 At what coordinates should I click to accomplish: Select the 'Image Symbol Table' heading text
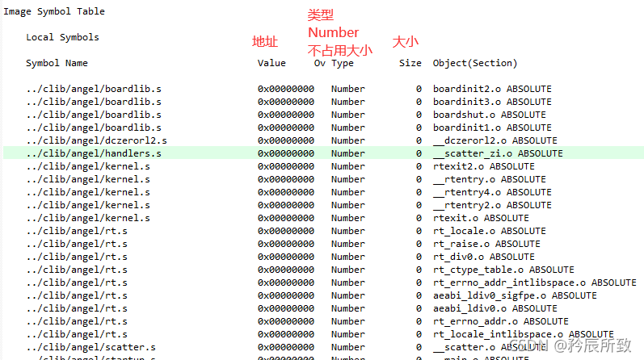(x=54, y=11)
